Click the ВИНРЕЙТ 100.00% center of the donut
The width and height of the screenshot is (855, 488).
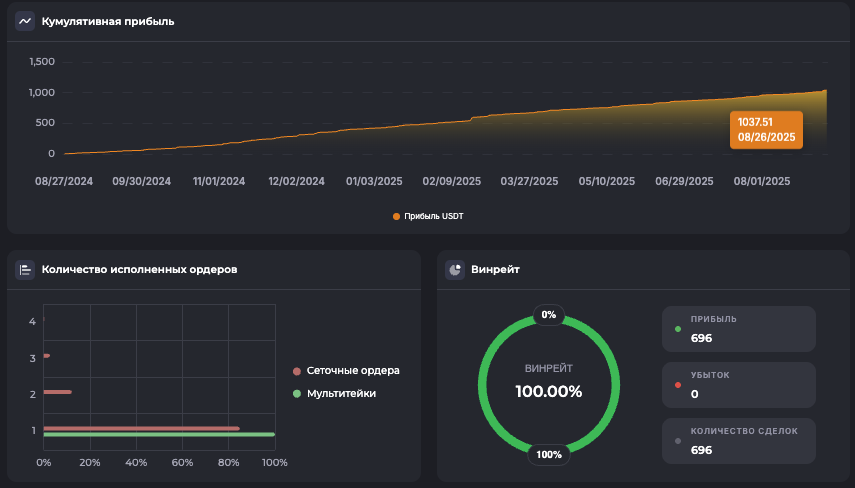click(x=548, y=383)
